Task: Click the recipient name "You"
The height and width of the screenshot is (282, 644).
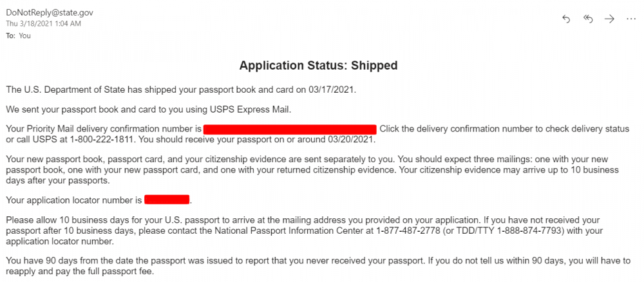Action: tap(24, 35)
